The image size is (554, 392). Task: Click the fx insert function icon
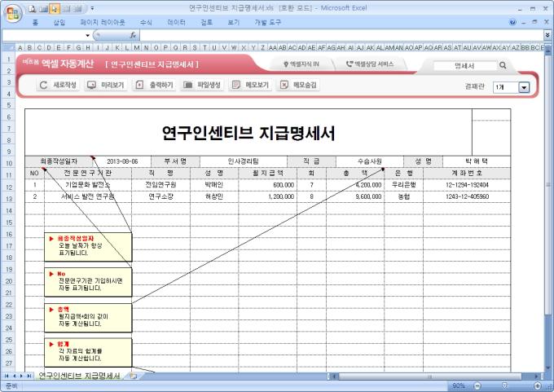pyautogui.click(x=133, y=35)
